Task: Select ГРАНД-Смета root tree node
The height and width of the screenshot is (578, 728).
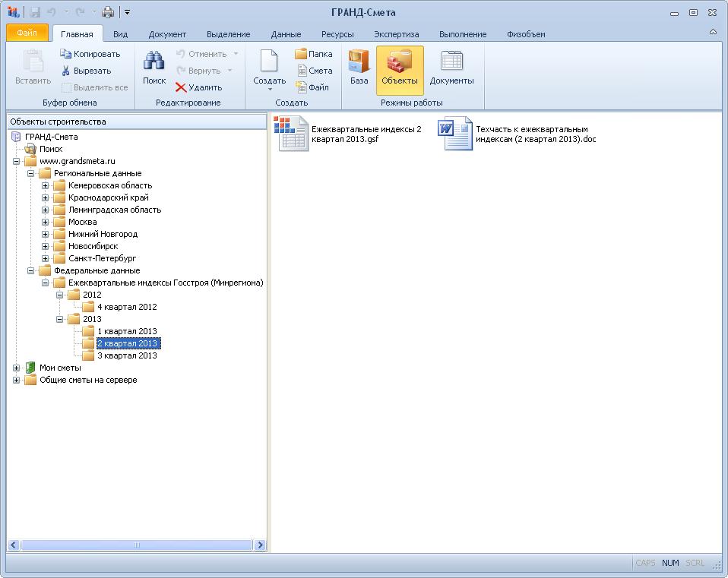Action: click(x=51, y=137)
